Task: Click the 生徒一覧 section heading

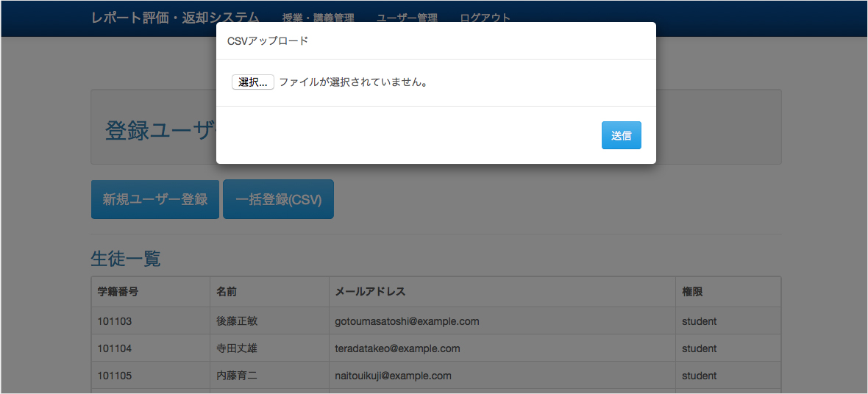Action: (x=125, y=259)
